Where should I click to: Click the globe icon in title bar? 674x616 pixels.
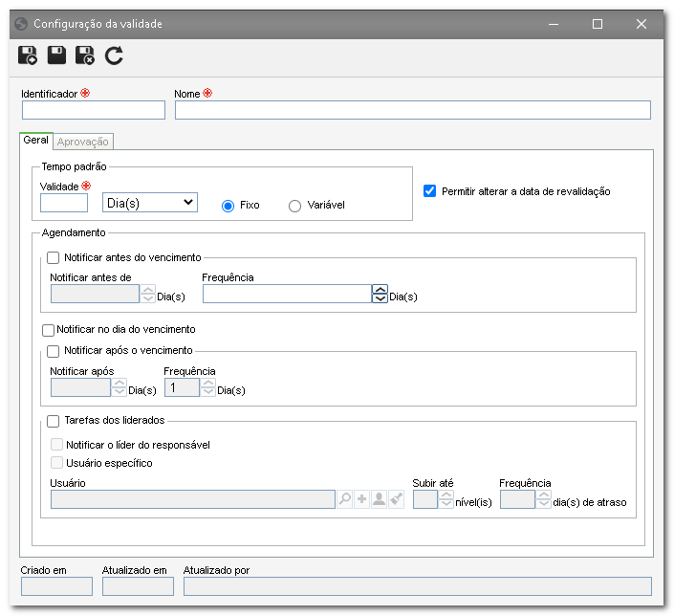tap(21, 24)
